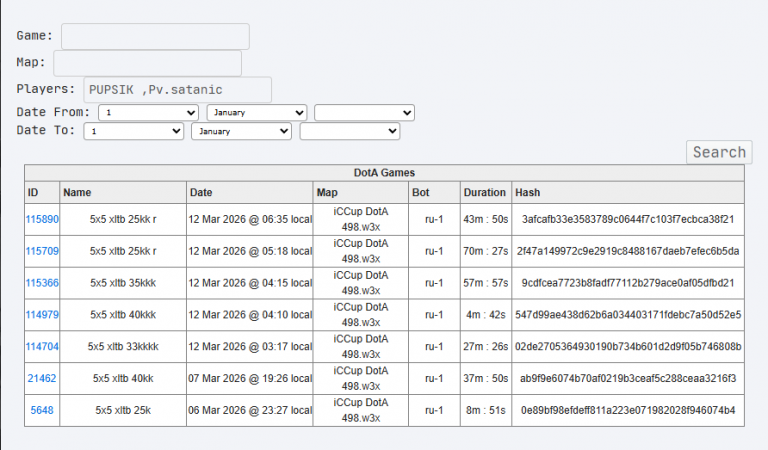Open game ID 114979 link

coord(42,315)
